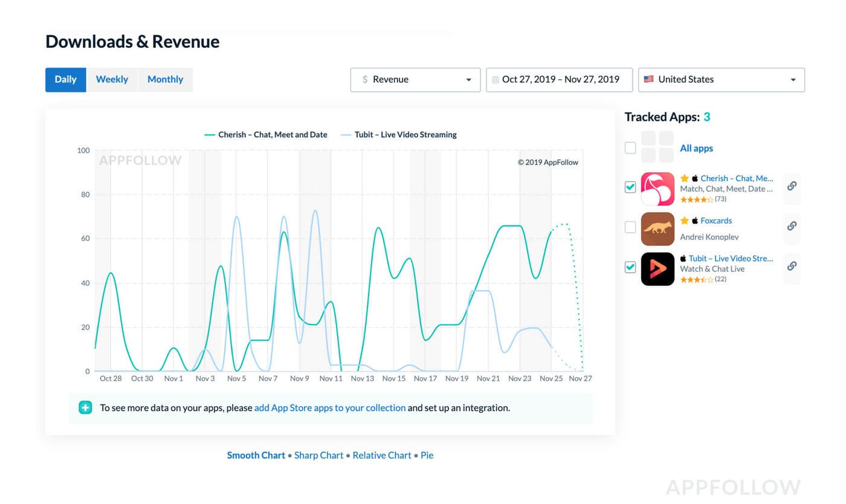Select the Sharp Chart view link
The width and height of the screenshot is (846, 504).
[318, 456]
